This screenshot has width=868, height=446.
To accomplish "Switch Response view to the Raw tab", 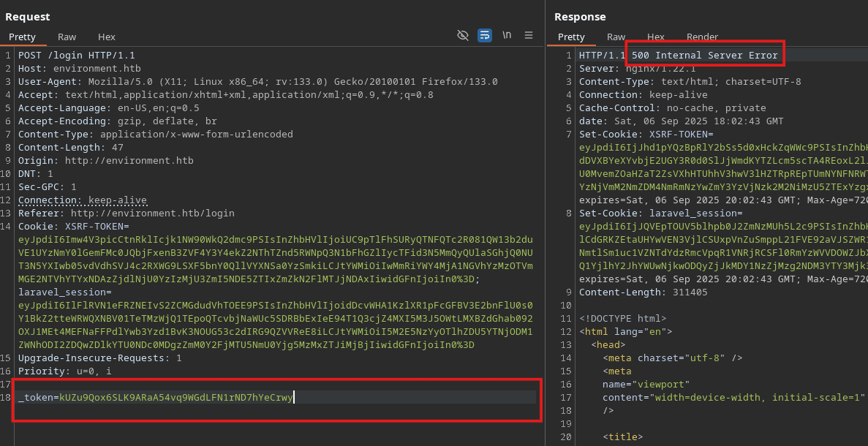I will (x=616, y=37).
